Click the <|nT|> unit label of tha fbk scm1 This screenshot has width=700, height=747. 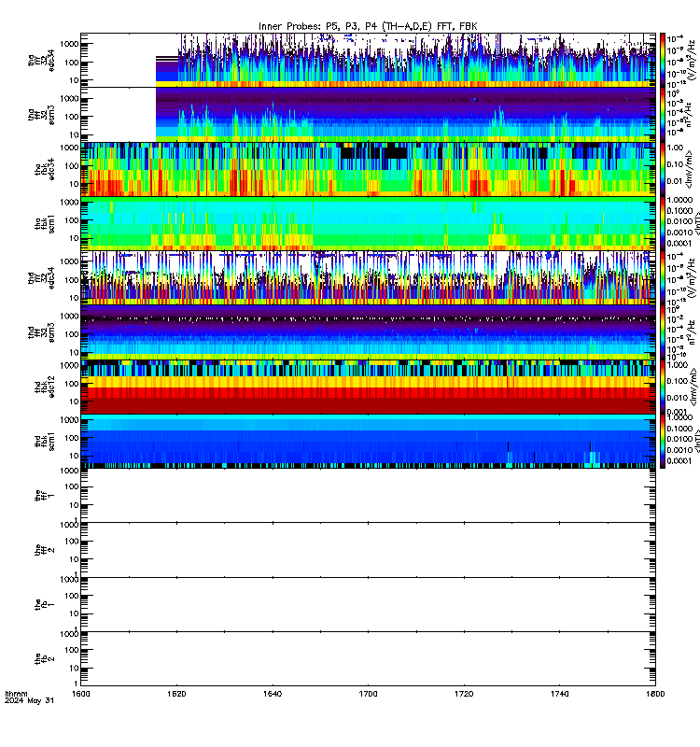(x=695, y=223)
